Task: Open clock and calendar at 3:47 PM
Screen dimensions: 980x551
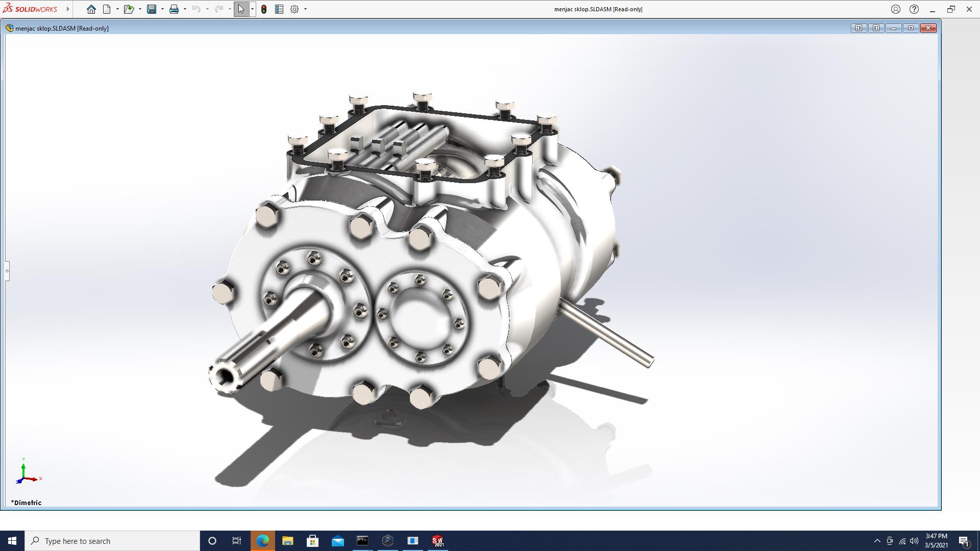Action: [x=936, y=541]
